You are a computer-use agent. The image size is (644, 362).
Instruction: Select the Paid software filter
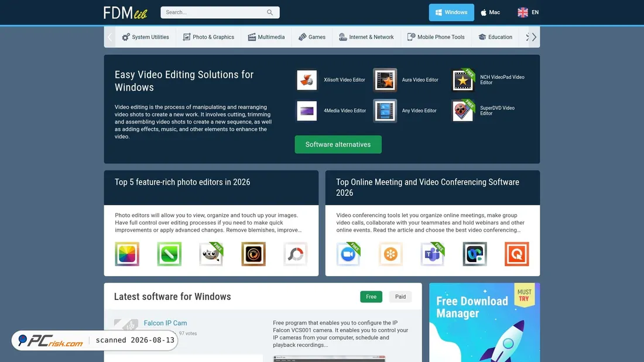(x=400, y=297)
